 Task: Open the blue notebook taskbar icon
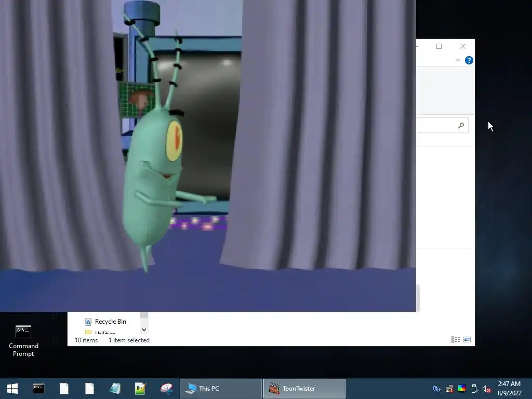tap(115, 389)
